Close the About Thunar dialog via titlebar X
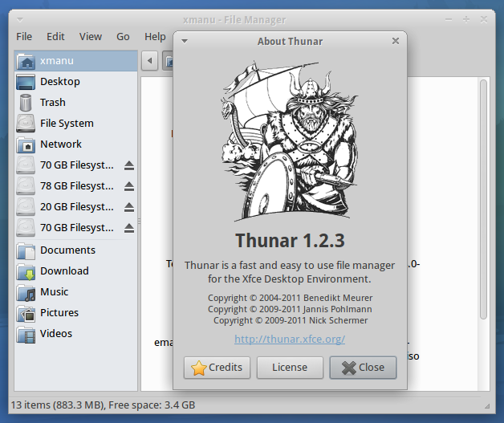 pos(396,41)
